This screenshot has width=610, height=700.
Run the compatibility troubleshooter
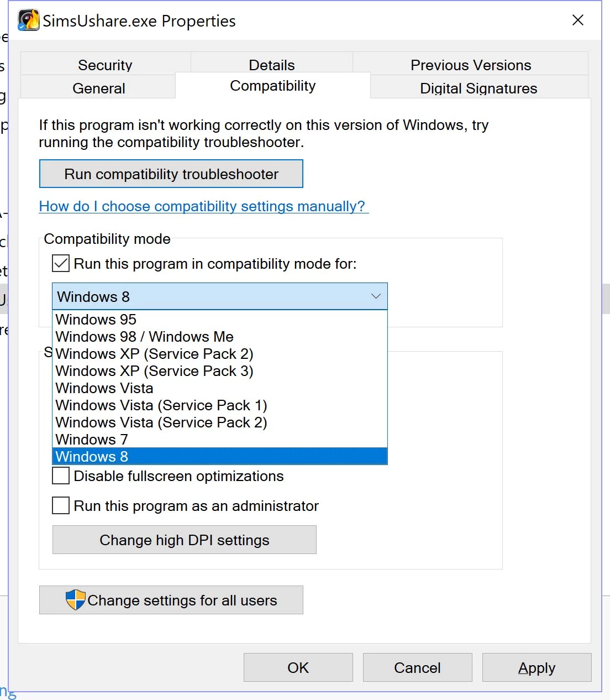[171, 174]
